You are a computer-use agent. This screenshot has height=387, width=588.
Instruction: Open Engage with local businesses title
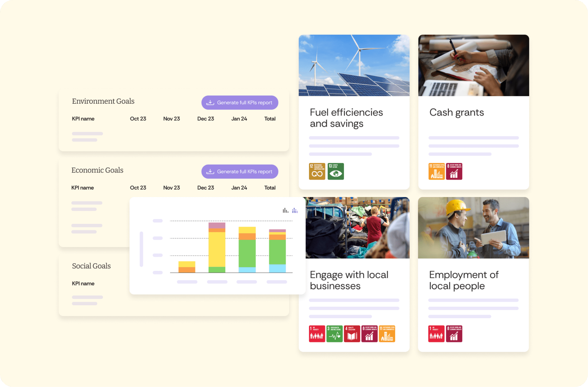point(349,280)
